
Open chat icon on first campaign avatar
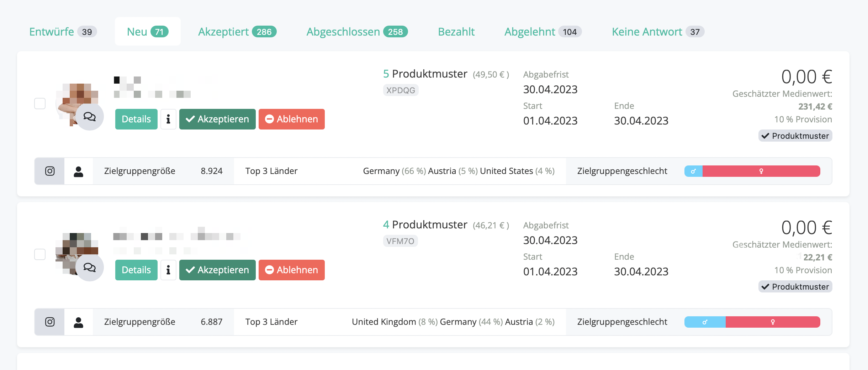pyautogui.click(x=90, y=117)
